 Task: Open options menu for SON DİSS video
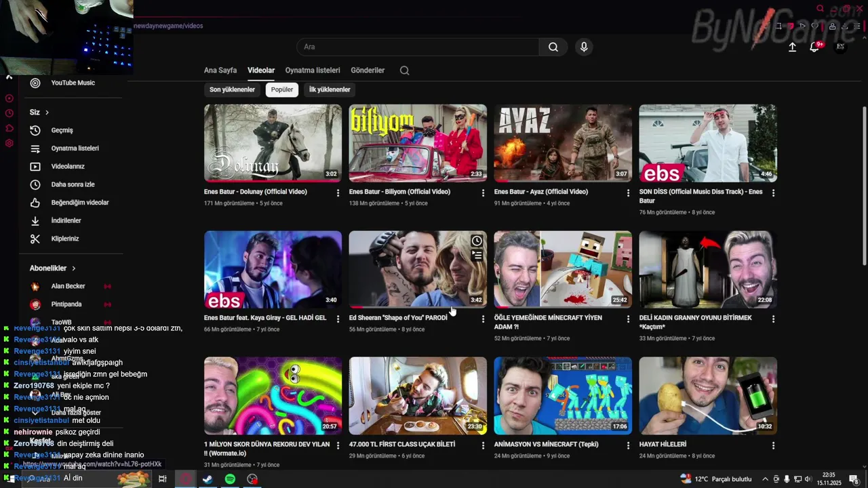click(773, 193)
